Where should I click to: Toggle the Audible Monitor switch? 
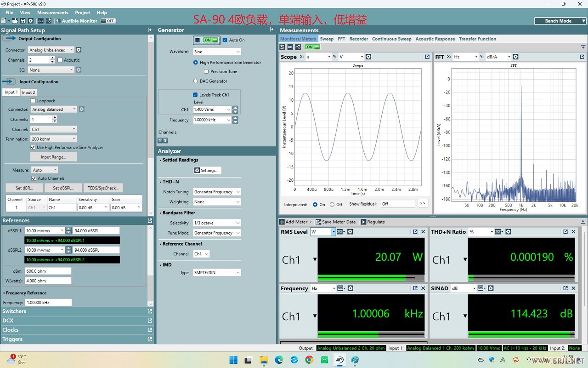click(108, 21)
